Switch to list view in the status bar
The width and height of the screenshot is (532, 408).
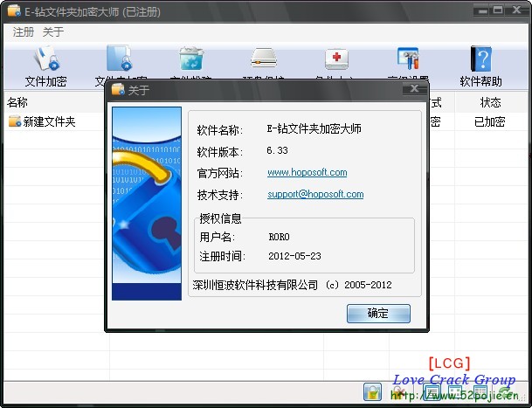click(432, 393)
